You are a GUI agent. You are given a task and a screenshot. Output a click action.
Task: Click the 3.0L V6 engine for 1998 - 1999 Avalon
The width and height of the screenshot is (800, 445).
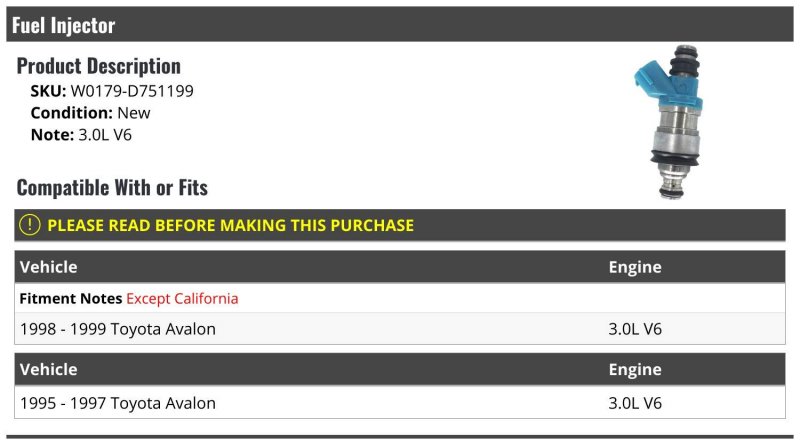[635, 329]
